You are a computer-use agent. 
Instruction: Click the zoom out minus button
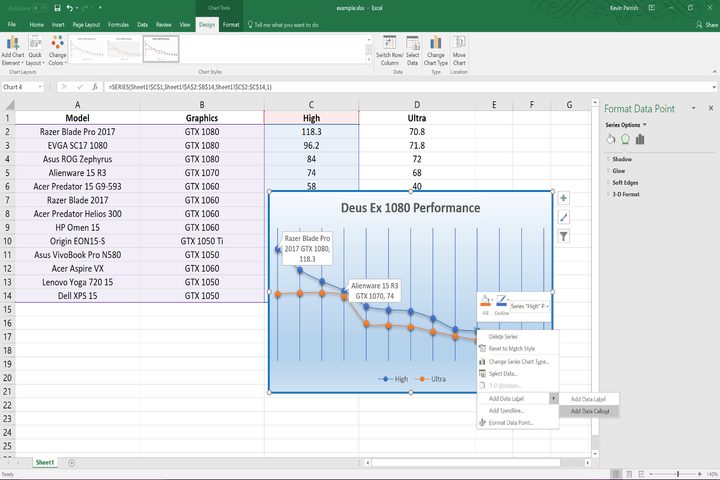[x=651, y=474]
